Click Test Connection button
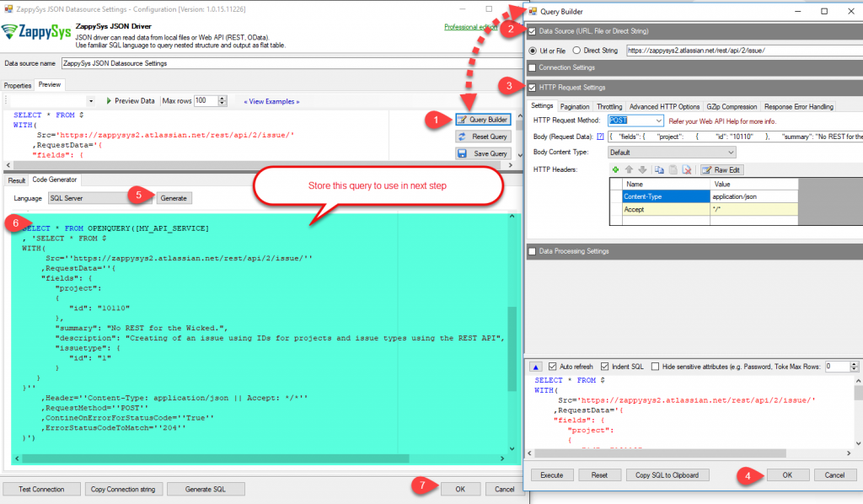This screenshot has width=863, height=504. 41,489
